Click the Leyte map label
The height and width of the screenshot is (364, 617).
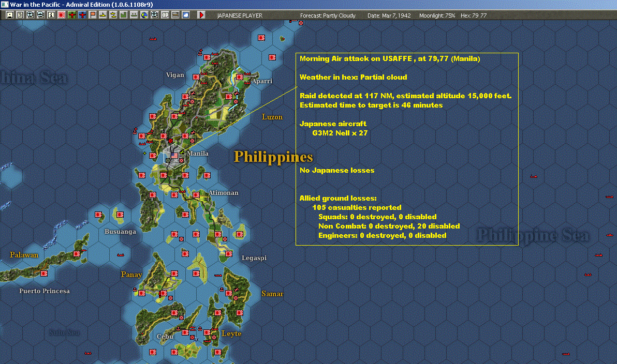point(231,333)
